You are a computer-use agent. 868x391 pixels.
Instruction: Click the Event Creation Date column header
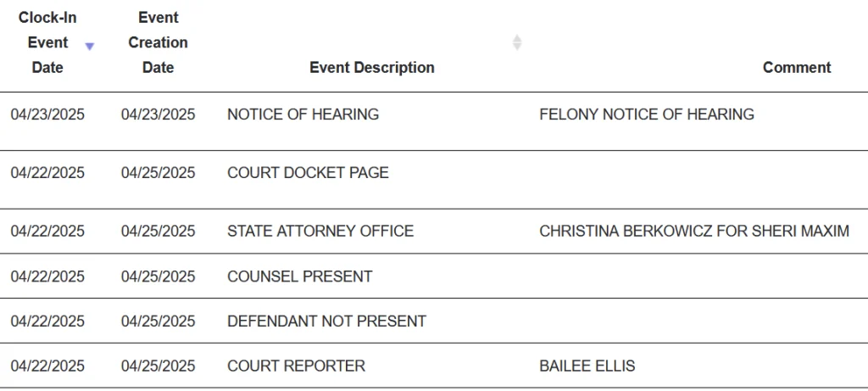coord(158,42)
